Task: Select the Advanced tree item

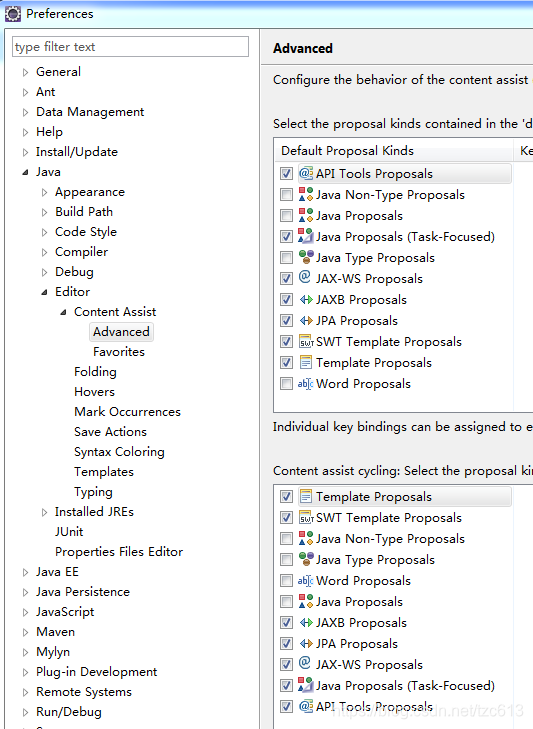Action: click(121, 332)
